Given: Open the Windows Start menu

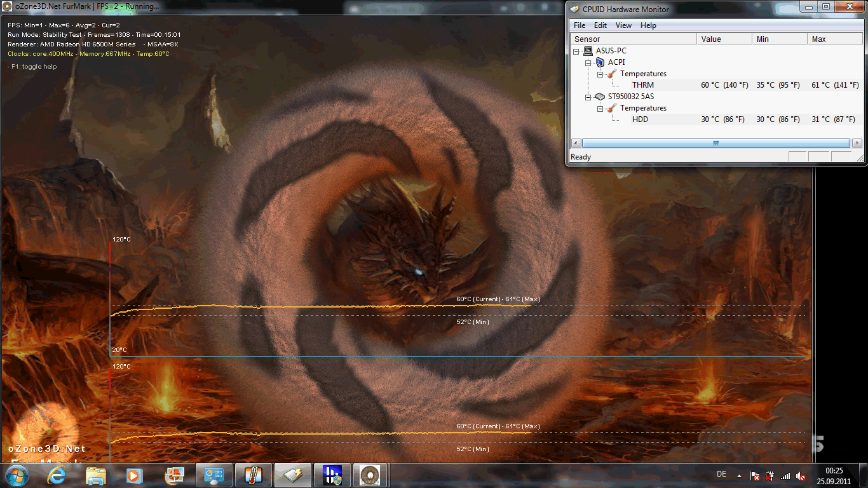Looking at the screenshot, I should (x=17, y=475).
